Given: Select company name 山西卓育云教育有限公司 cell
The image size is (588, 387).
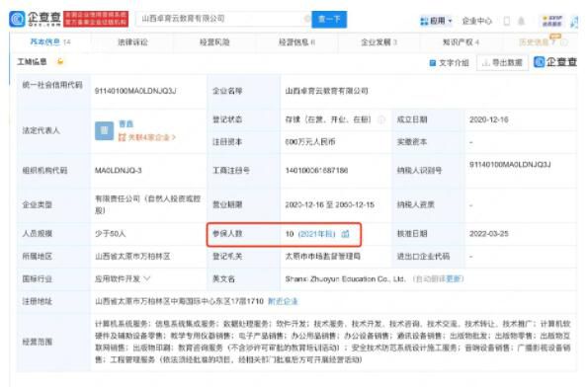Looking at the screenshot, I should point(327,91).
